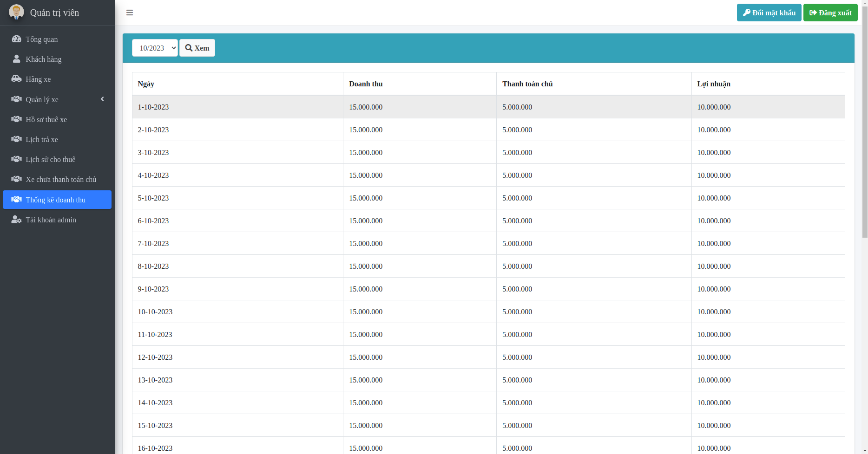Screen dimensions: 868x454
Task: Select Thống kê doanh thu menu item
Action: tap(56, 200)
